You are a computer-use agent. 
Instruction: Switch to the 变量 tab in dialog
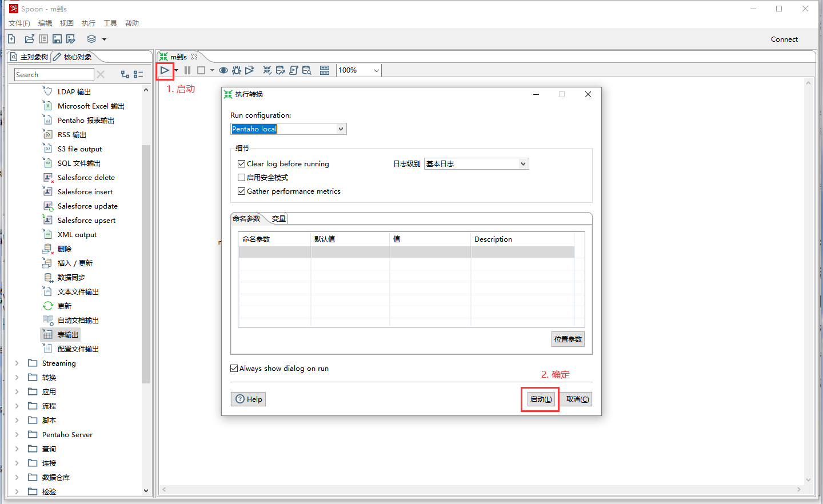(278, 218)
